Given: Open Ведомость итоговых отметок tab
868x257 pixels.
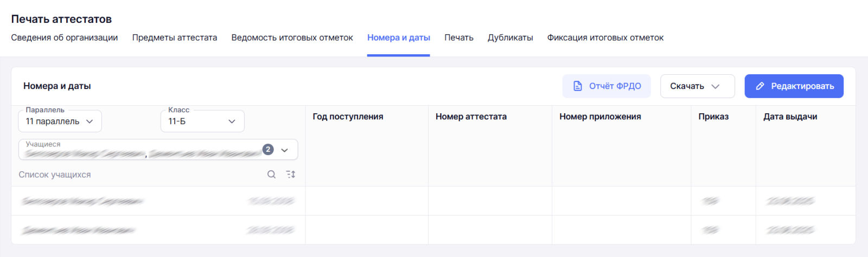Looking at the screenshot, I should [x=292, y=37].
